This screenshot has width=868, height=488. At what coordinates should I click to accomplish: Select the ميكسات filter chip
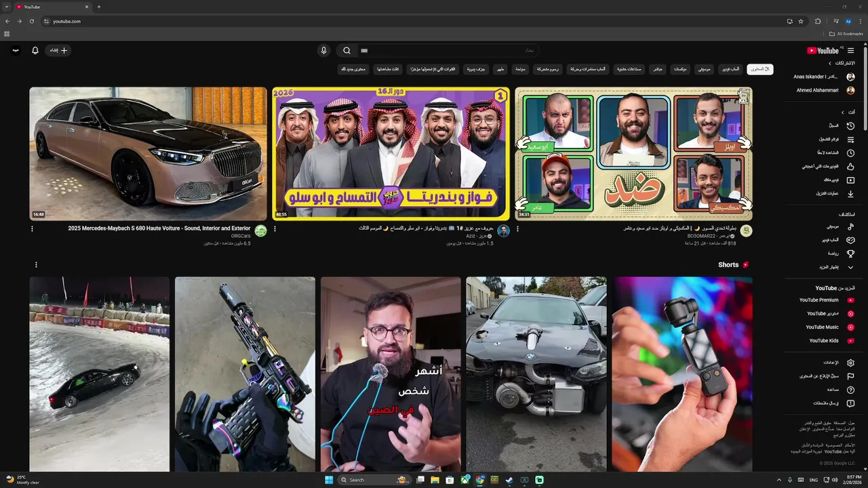coord(679,69)
